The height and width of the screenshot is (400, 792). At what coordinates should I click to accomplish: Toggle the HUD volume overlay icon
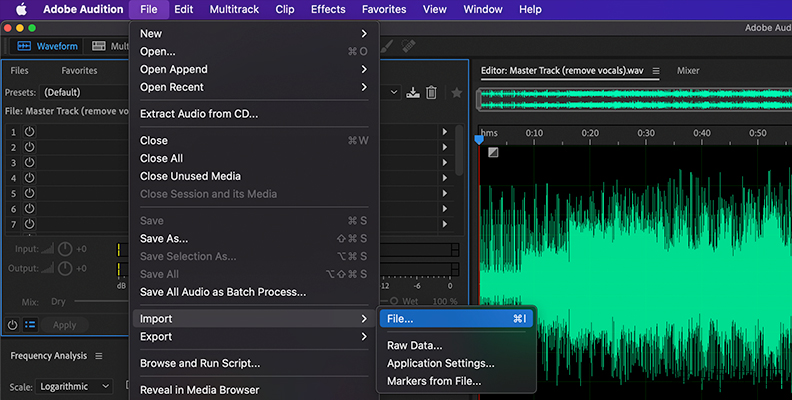click(493, 152)
